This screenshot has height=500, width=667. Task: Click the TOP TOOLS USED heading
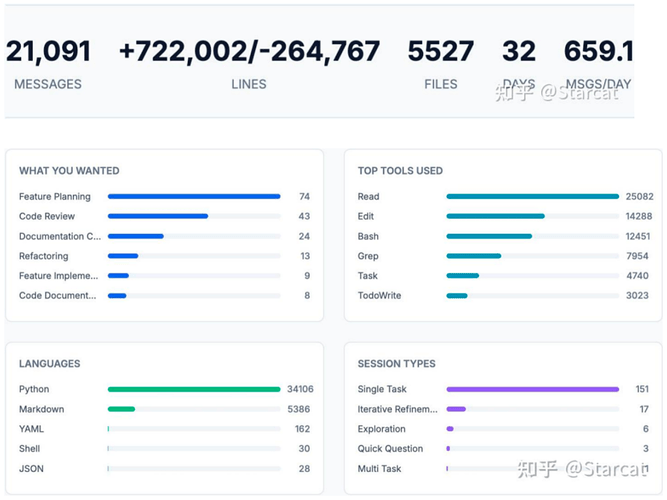pyautogui.click(x=400, y=171)
